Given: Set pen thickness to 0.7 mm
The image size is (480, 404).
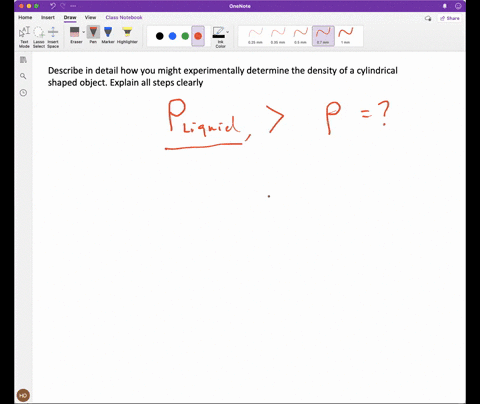Looking at the screenshot, I should 323,36.
